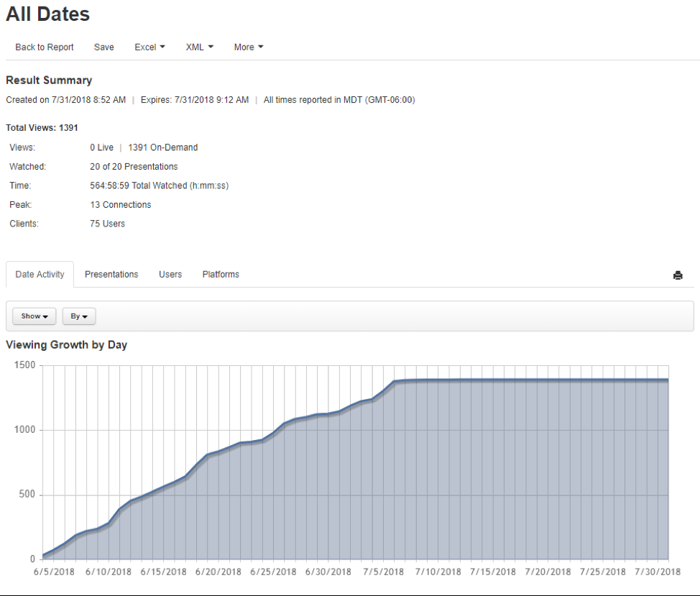700x596 pixels.
Task: Switch to the Platforms tab
Action: tap(221, 275)
